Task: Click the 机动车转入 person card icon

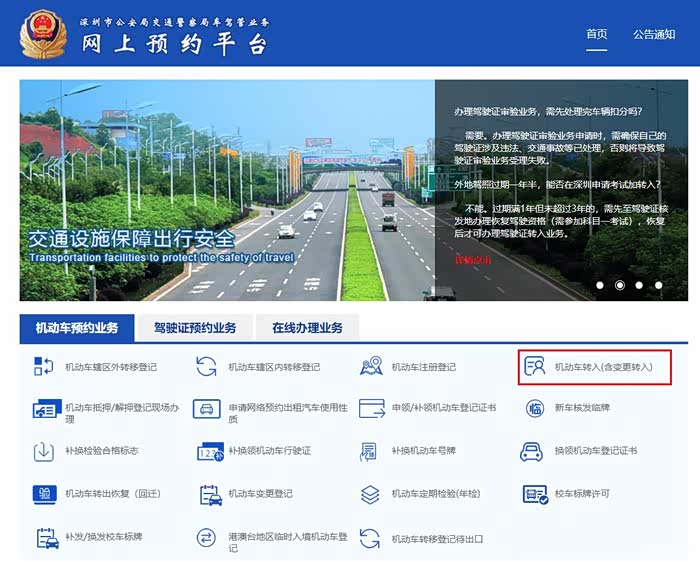Action: pos(534,366)
